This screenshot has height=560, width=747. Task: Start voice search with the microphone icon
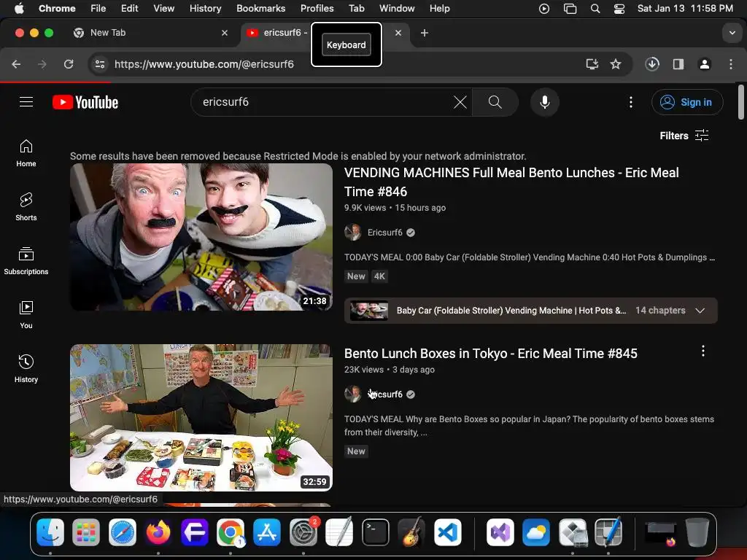coord(544,102)
